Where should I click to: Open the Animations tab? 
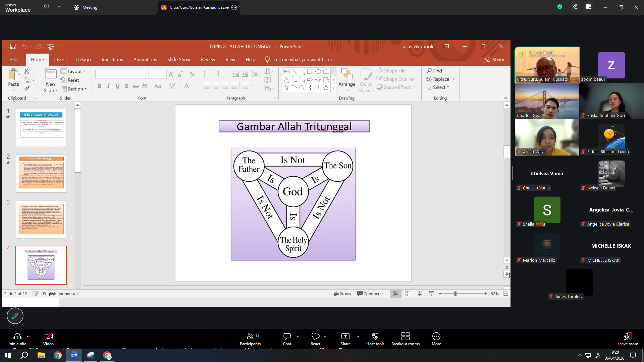[x=145, y=59]
